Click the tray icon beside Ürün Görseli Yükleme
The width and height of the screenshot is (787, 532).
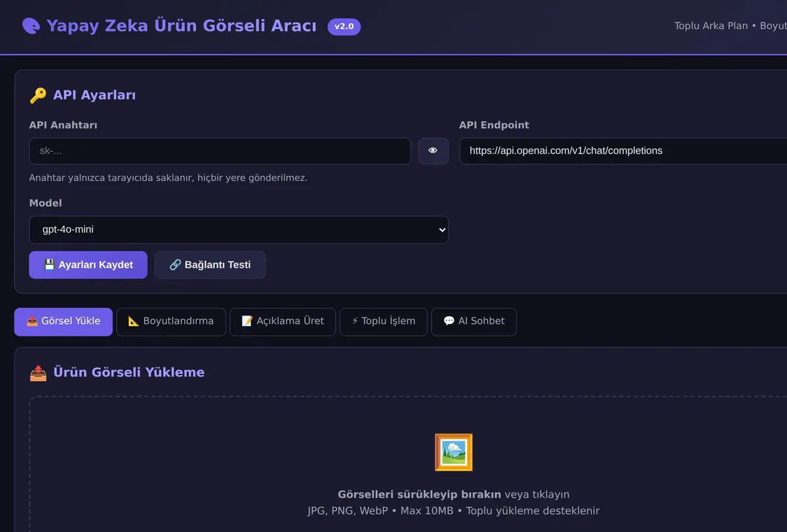click(38, 373)
